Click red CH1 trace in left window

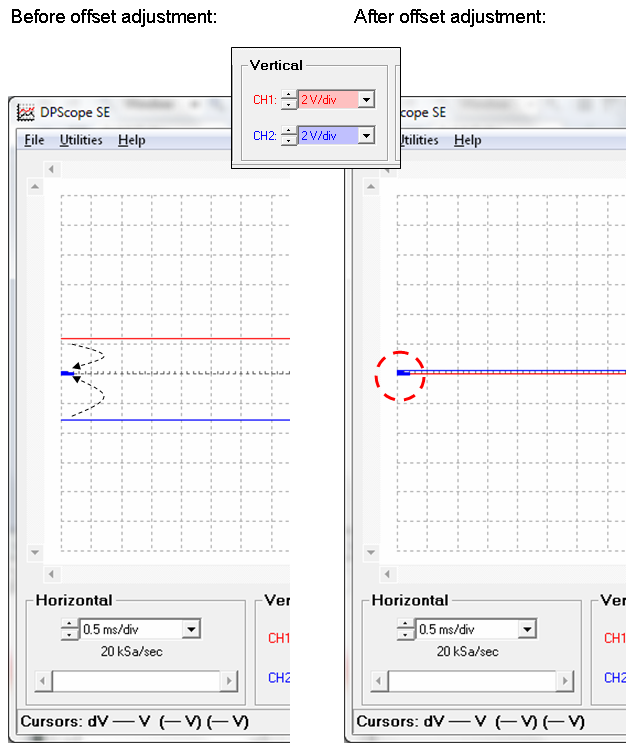(175, 338)
